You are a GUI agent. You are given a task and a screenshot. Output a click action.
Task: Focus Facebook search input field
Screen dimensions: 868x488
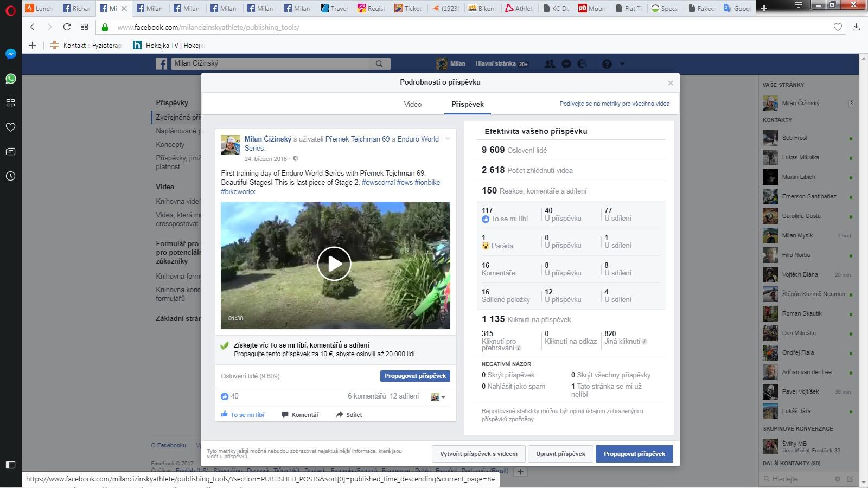[270, 63]
